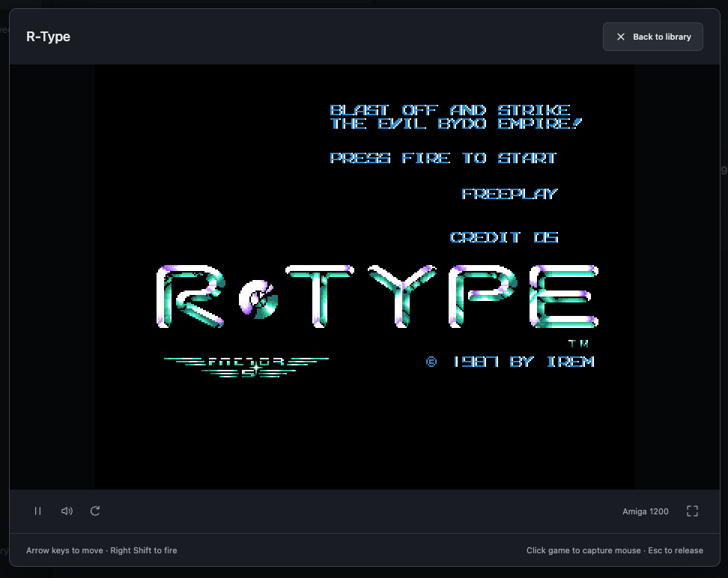Enter fullscreen mode

(692, 511)
